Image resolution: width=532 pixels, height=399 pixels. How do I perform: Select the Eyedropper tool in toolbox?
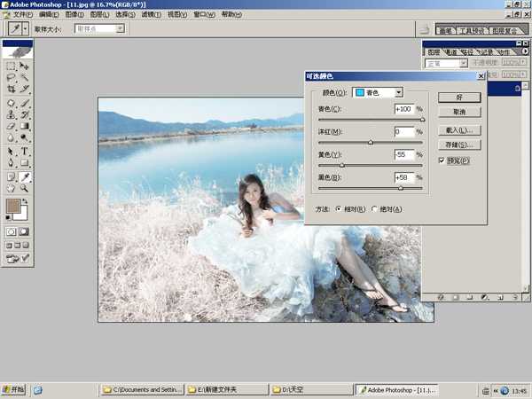[x=25, y=176]
